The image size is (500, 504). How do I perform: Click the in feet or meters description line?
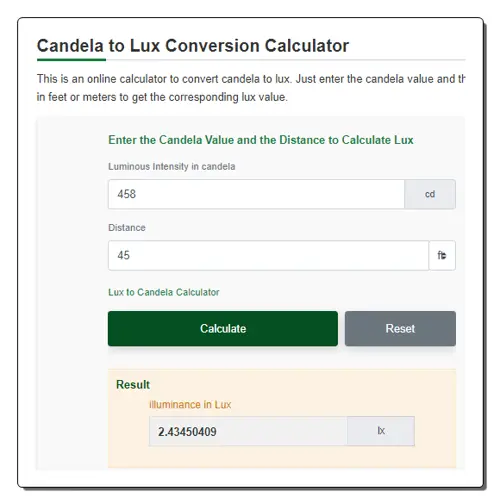point(162,97)
